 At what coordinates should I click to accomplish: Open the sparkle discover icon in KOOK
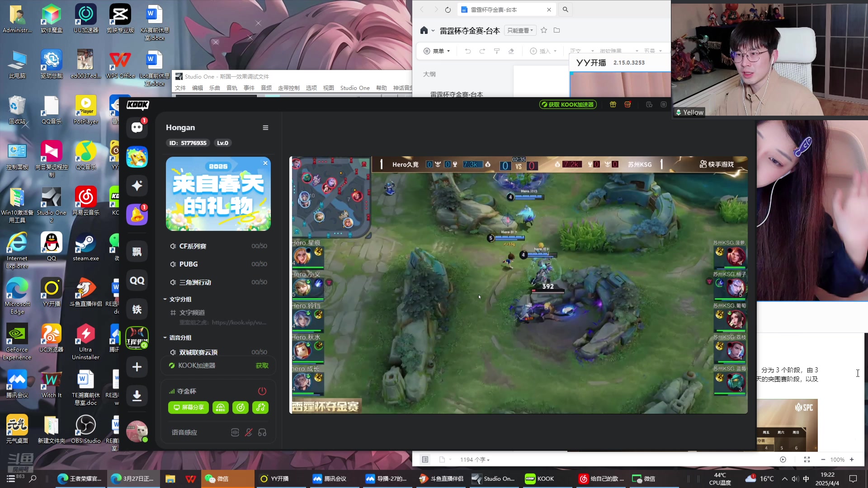tap(137, 186)
